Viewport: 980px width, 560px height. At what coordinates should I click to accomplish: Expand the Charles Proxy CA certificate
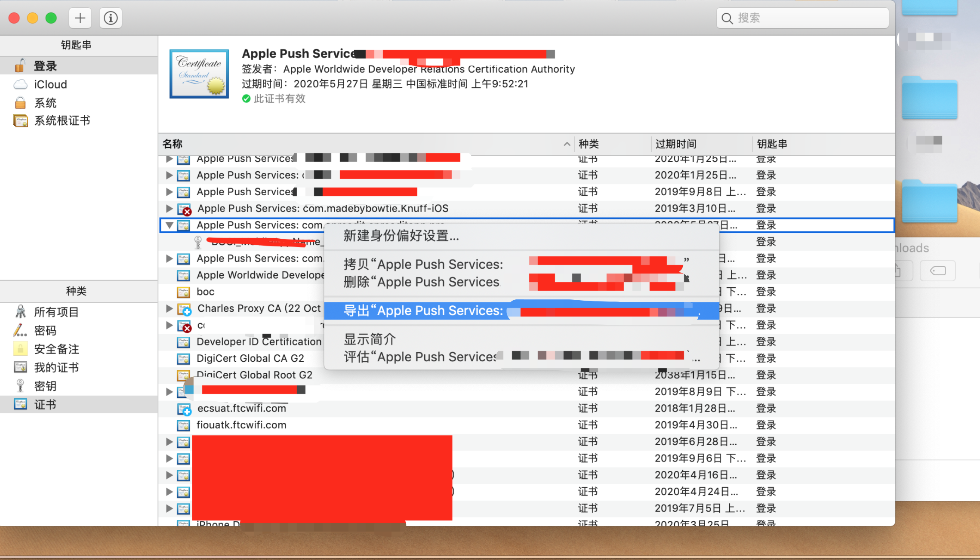(169, 308)
